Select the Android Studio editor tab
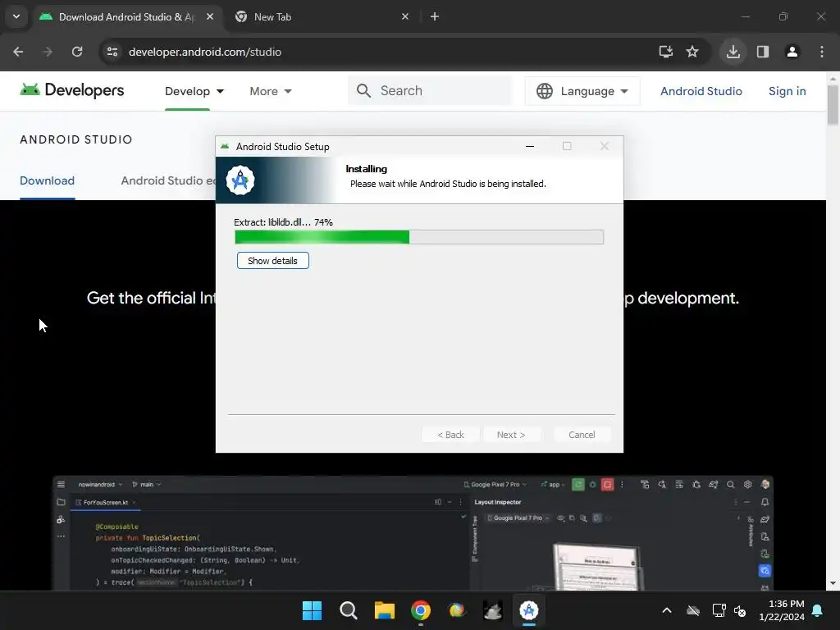 167,180
